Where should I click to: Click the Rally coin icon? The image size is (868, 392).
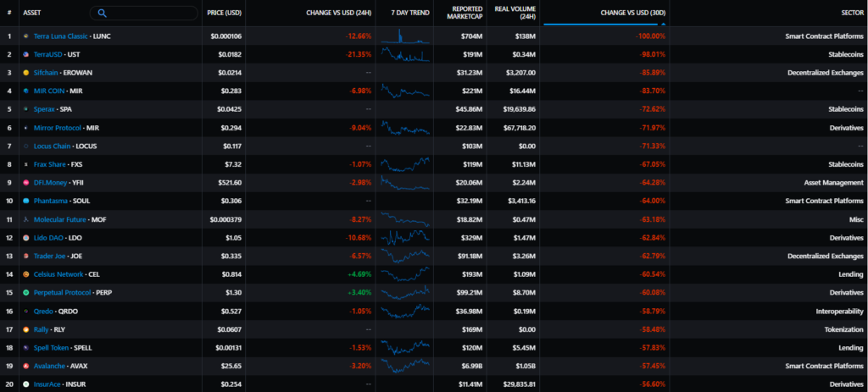[26, 329]
